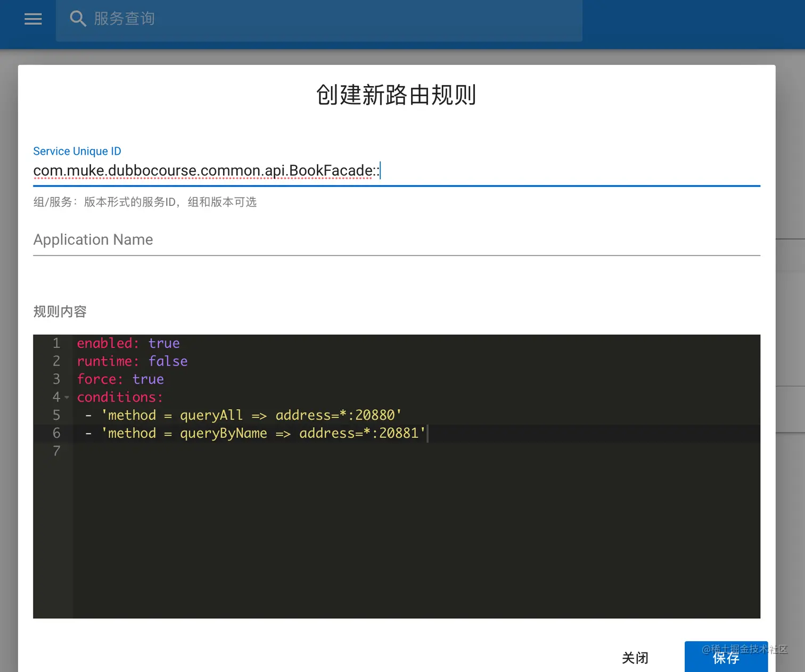Click the search magnifier icon
Viewport: 805px width, 672px height.
point(78,19)
